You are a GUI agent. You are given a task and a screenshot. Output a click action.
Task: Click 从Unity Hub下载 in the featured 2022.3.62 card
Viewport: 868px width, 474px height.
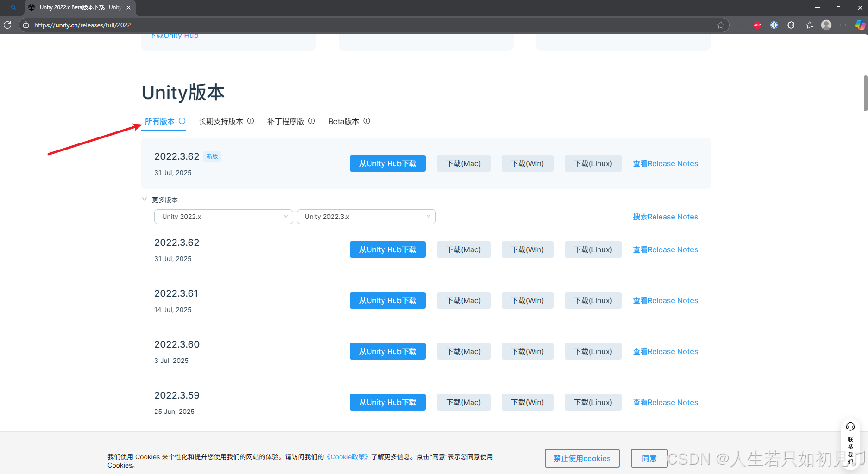(x=388, y=163)
